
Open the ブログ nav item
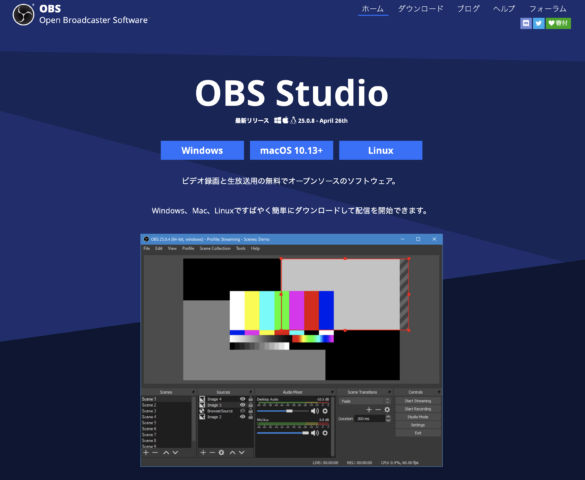(x=468, y=9)
